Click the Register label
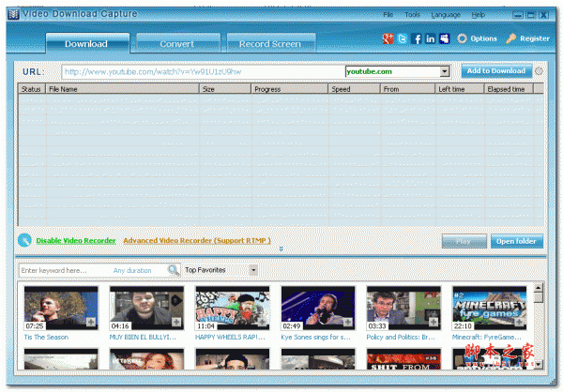563x392 pixels. 535,38
